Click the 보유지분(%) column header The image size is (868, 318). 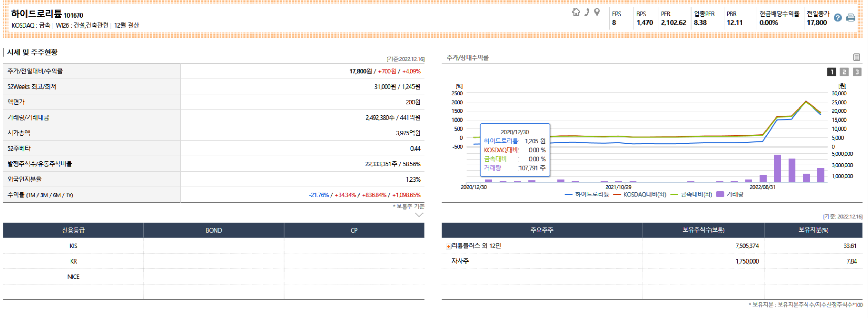pyautogui.click(x=814, y=230)
